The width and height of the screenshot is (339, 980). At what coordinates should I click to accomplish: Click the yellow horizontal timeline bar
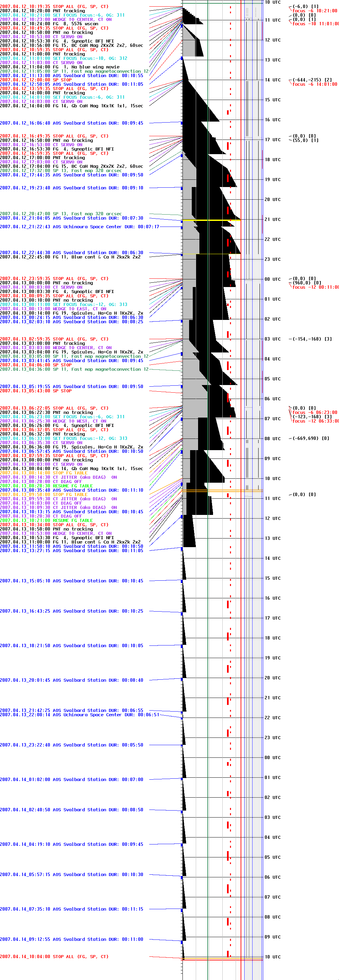[x=211, y=220]
